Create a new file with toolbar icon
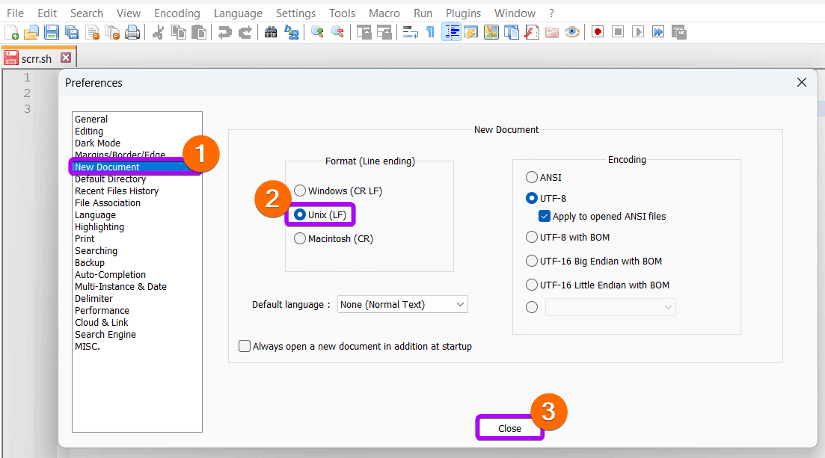The height and width of the screenshot is (458, 825). (x=12, y=33)
